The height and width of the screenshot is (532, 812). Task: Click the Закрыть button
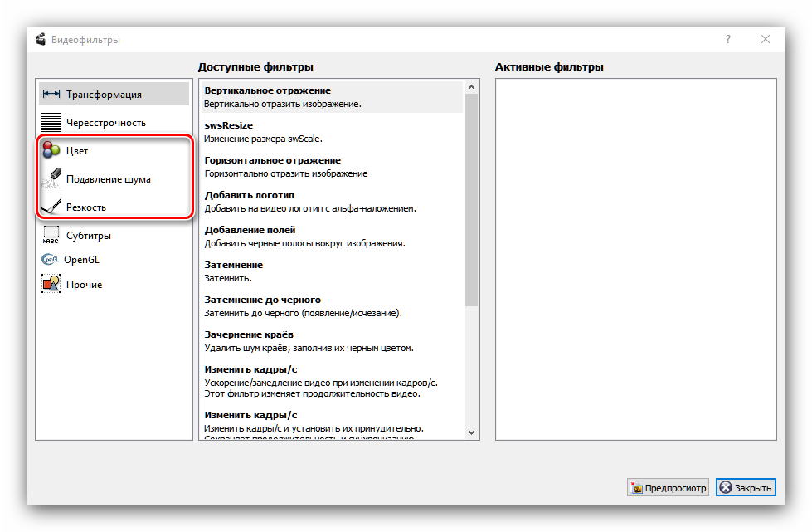[x=746, y=487]
